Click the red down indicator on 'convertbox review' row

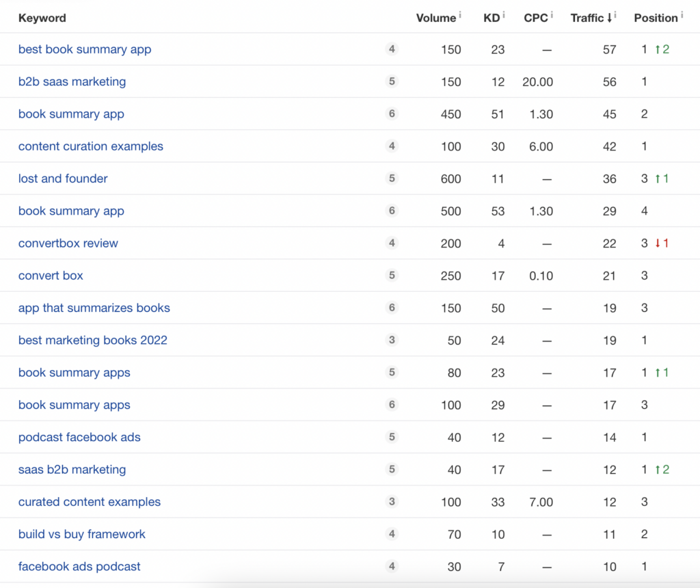point(662,243)
